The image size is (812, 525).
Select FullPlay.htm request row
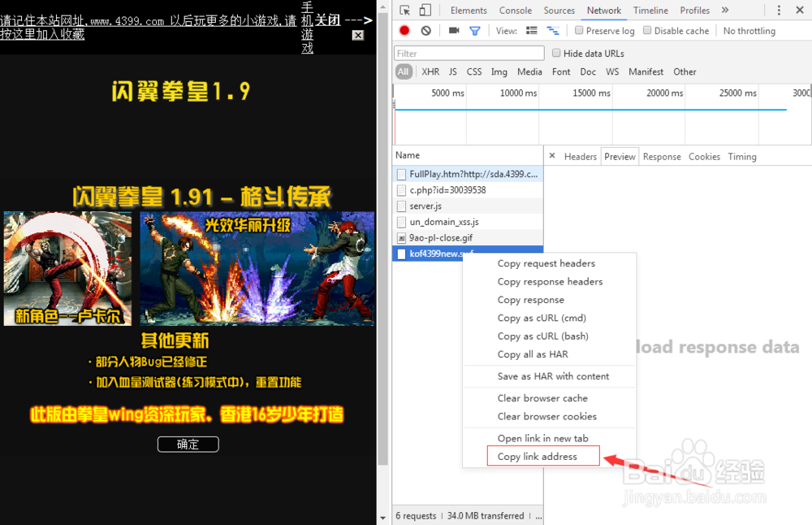[468, 174]
